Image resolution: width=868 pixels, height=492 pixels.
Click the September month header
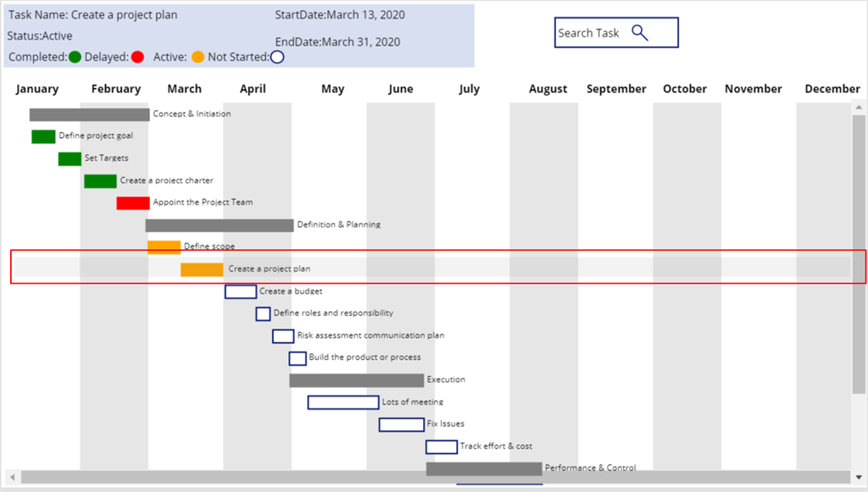pyautogui.click(x=616, y=89)
